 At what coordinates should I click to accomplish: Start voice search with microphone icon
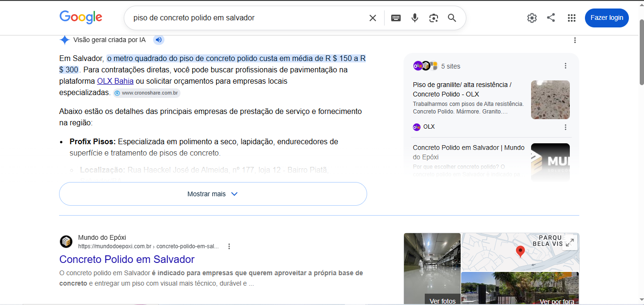pyautogui.click(x=415, y=18)
